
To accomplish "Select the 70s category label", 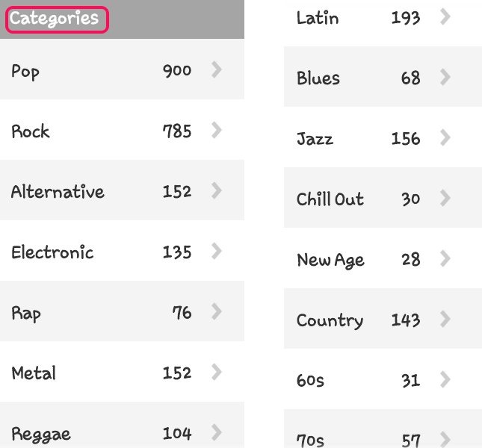I will coord(310,440).
